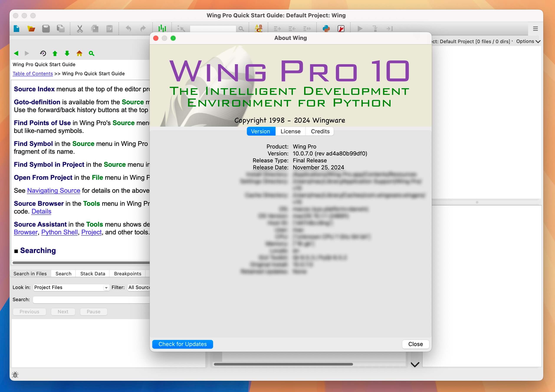Go back in documentation with green left arrow

(x=16, y=53)
